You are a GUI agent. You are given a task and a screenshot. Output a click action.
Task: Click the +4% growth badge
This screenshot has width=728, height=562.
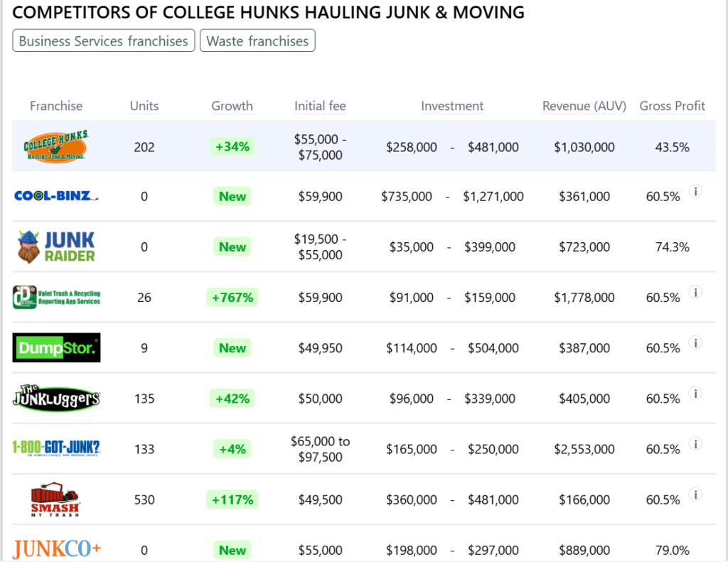point(232,449)
